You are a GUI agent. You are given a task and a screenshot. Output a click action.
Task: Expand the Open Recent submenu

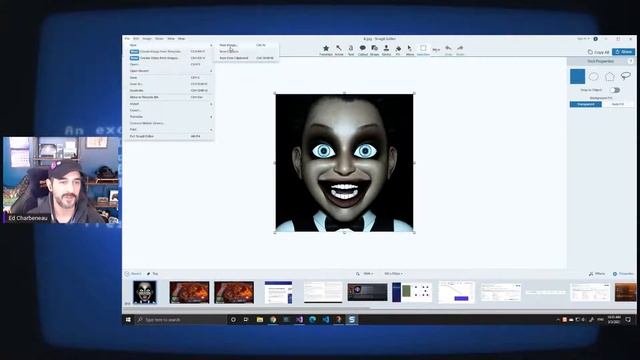pyautogui.click(x=169, y=71)
